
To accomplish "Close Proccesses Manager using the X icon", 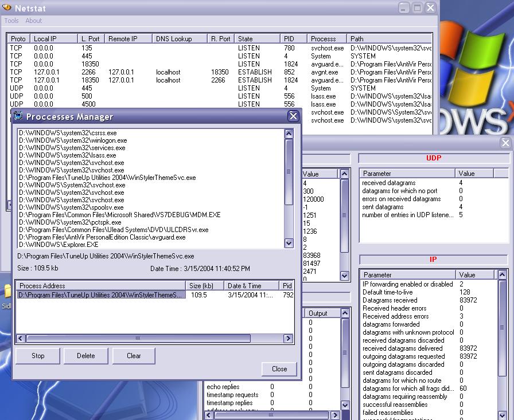I will [293, 116].
